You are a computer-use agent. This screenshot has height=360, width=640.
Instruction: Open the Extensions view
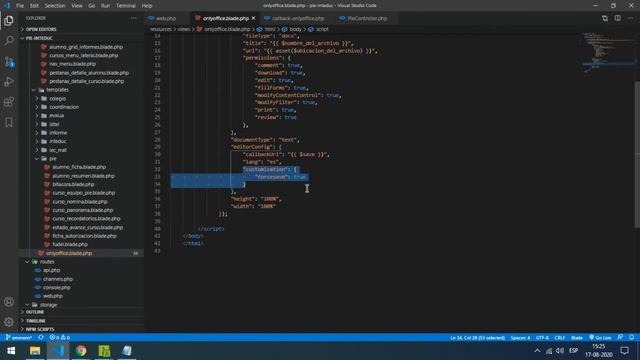9,102
